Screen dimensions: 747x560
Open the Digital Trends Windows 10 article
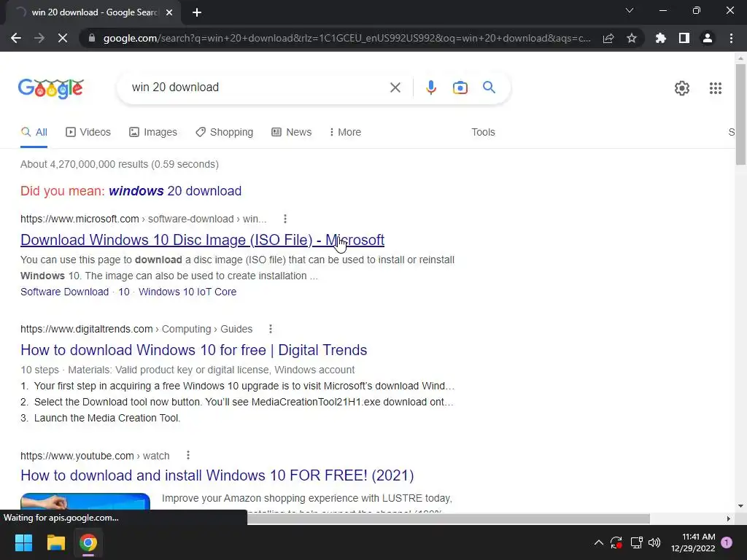pyautogui.click(x=194, y=350)
